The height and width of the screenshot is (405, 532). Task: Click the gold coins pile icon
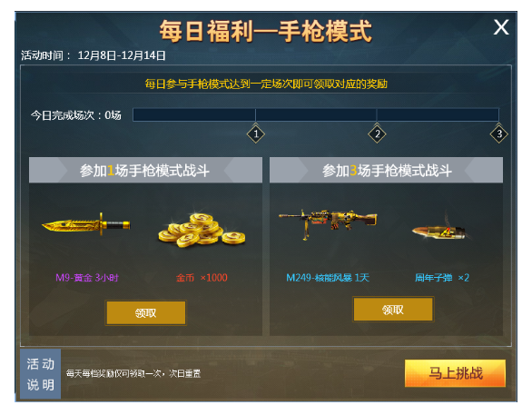[x=202, y=230]
